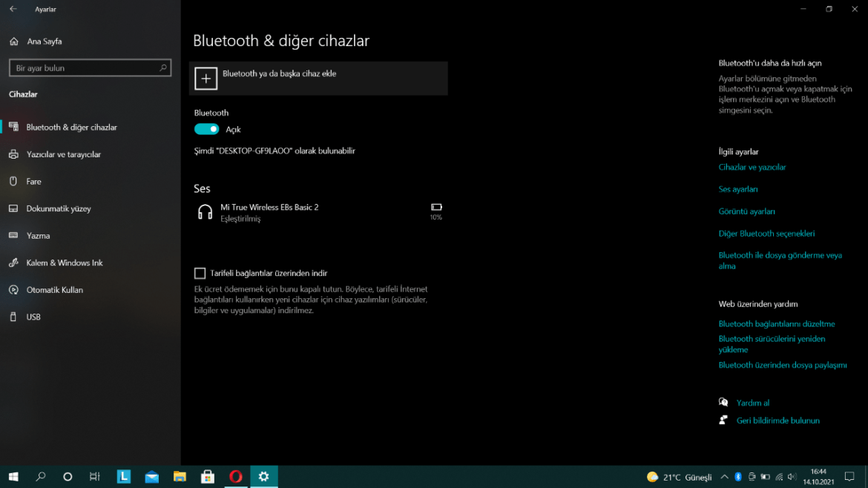The image size is (868, 488).
Task: Enable Tarifeli bağlantılar üzerinden indir checkbox
Action: [x=199, y=273]
